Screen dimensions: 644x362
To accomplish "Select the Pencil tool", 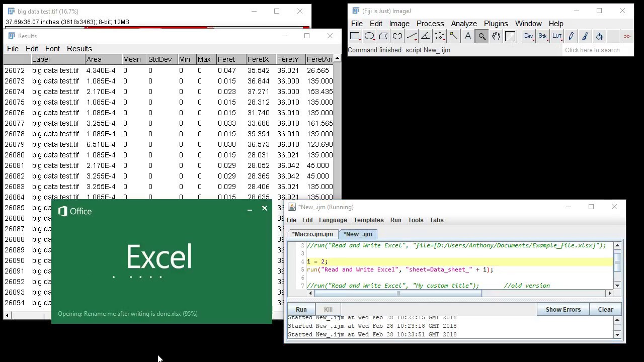I will click(x=571, y=36).
